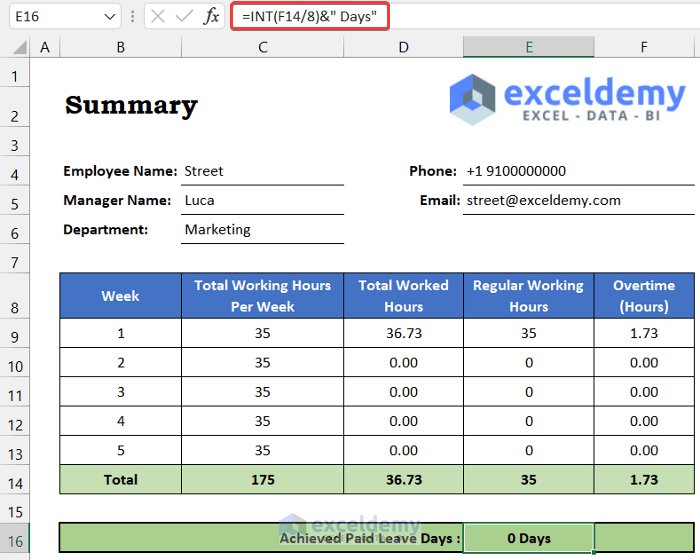Select week 1 regular hours cell 35

coord(529,333)
